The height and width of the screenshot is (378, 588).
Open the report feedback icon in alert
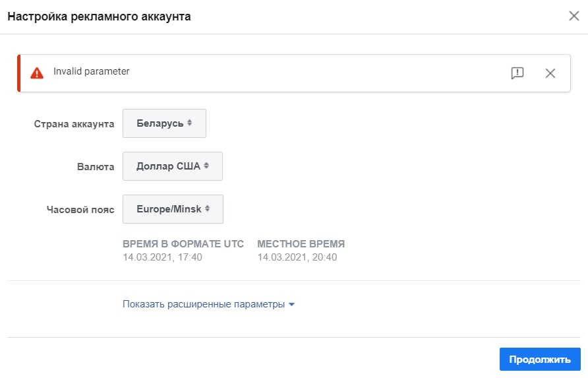[517, 73]
